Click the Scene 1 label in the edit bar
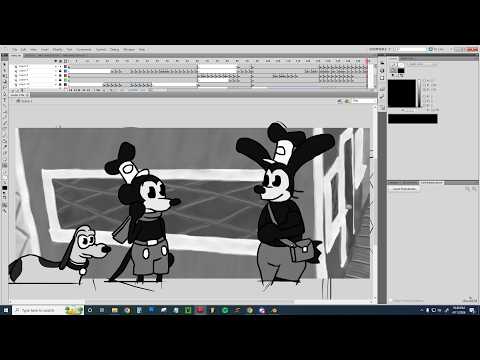 point(27,101)
